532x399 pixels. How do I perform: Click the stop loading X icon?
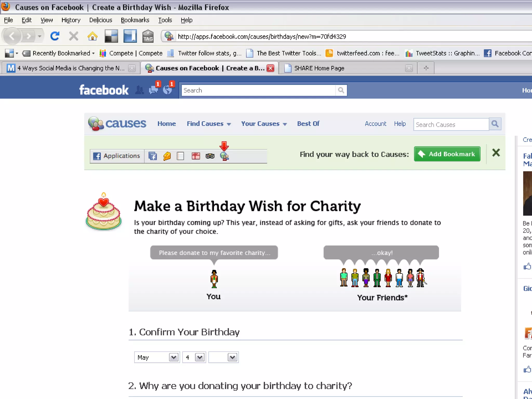tap(74, 36)
